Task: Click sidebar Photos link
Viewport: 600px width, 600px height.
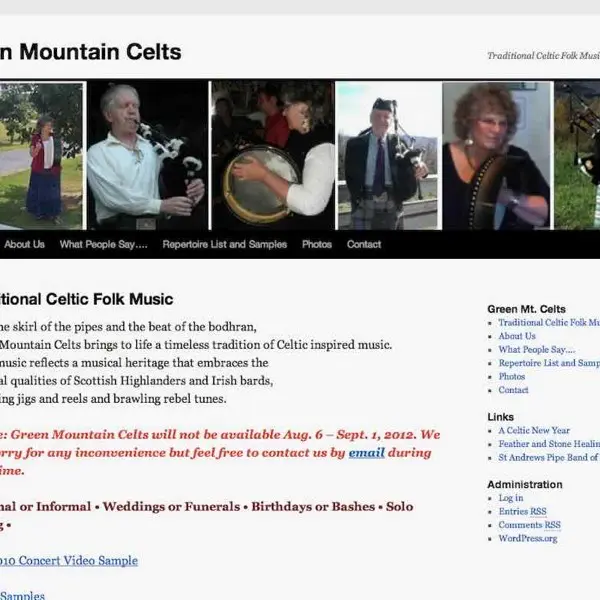Action: [512, 377]
